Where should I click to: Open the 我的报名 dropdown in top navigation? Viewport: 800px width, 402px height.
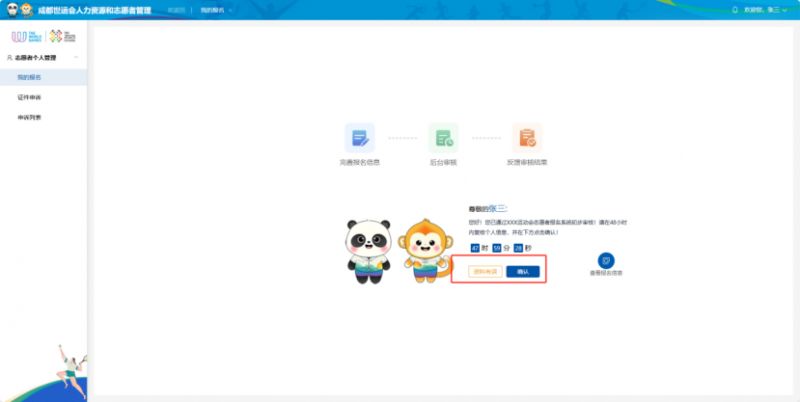coord(216,10)
